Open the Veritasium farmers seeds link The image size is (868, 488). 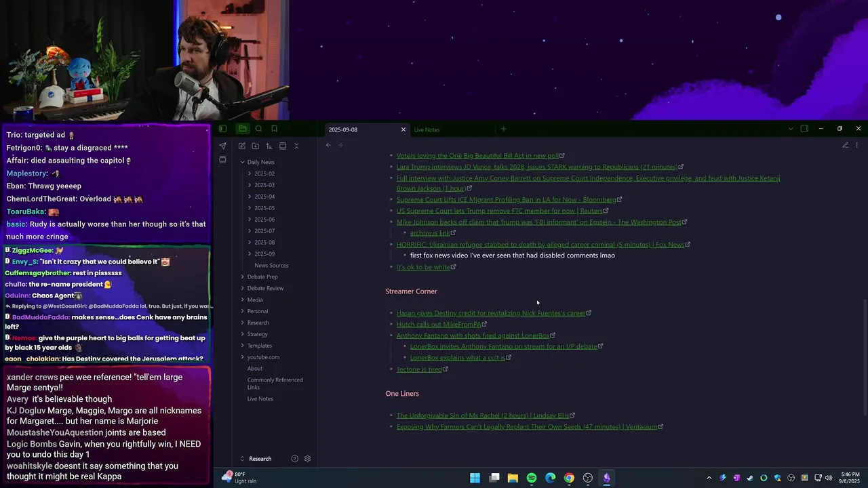527,427
